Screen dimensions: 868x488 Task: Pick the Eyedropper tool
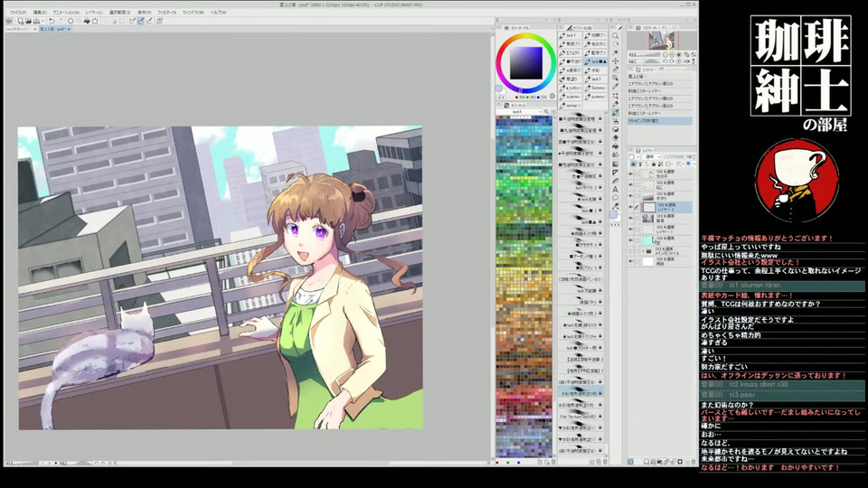pos(616,86)
